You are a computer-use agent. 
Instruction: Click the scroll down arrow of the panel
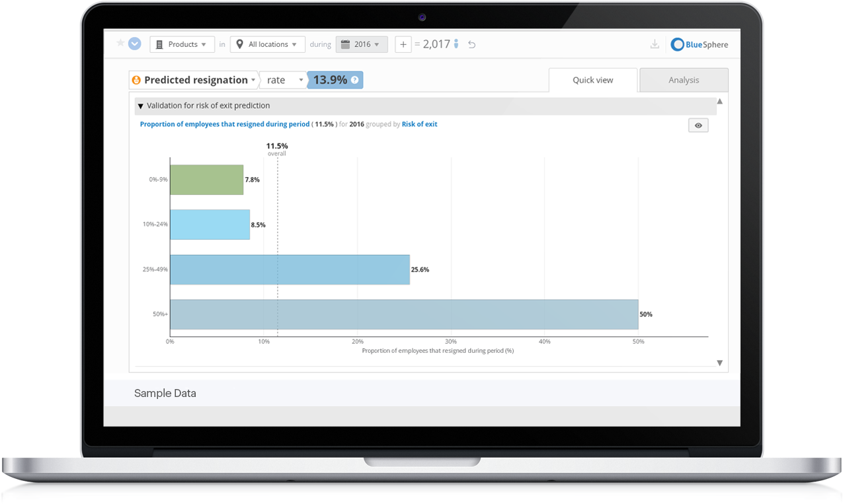click(x=720, y=363)
